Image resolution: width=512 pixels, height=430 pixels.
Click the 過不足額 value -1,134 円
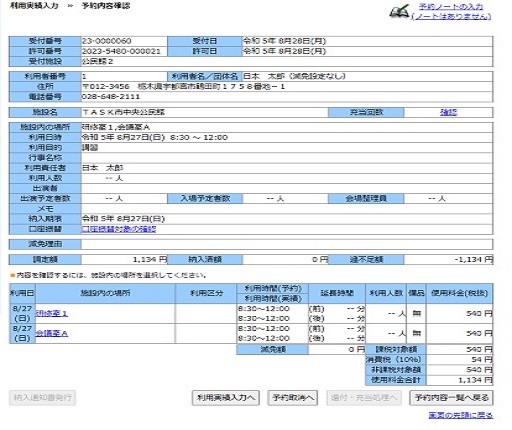[x=473, y=259]
